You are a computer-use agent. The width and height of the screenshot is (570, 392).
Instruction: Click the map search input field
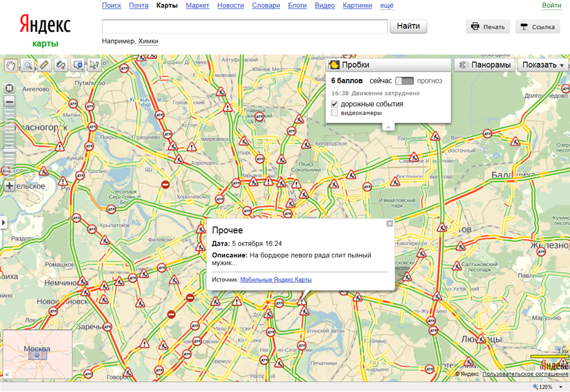245,27
